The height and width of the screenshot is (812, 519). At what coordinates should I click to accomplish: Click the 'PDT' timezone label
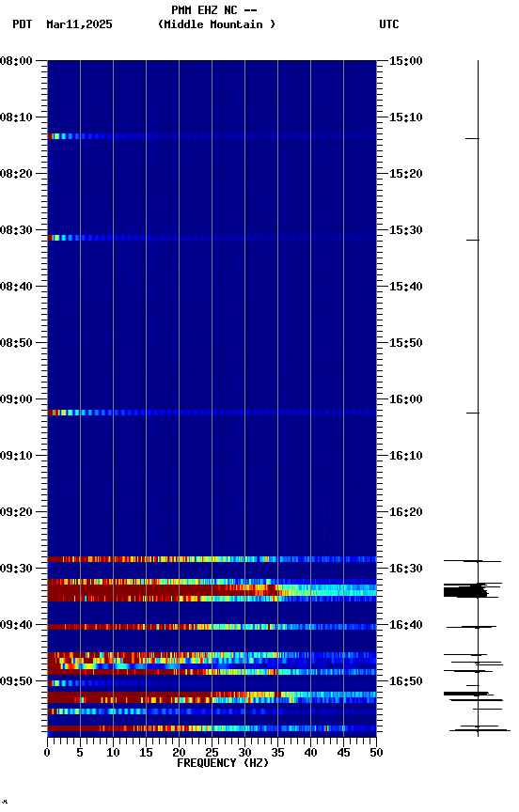point(23,24)
